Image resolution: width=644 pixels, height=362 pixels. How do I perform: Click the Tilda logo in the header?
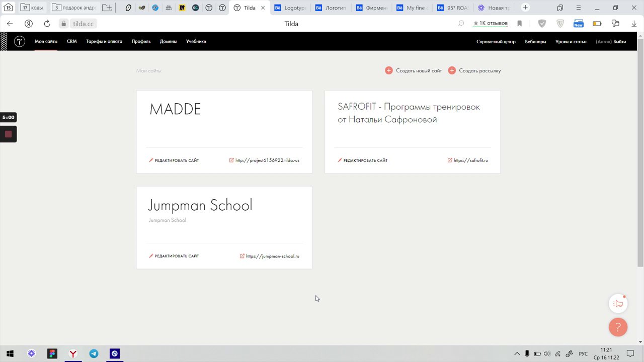click(x=20, y=42)
